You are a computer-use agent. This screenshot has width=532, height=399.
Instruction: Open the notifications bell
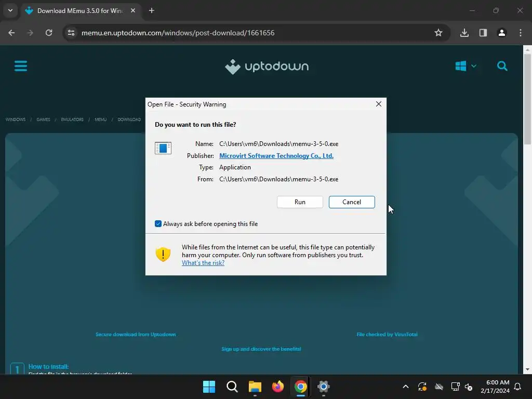[x=518, y=387]
